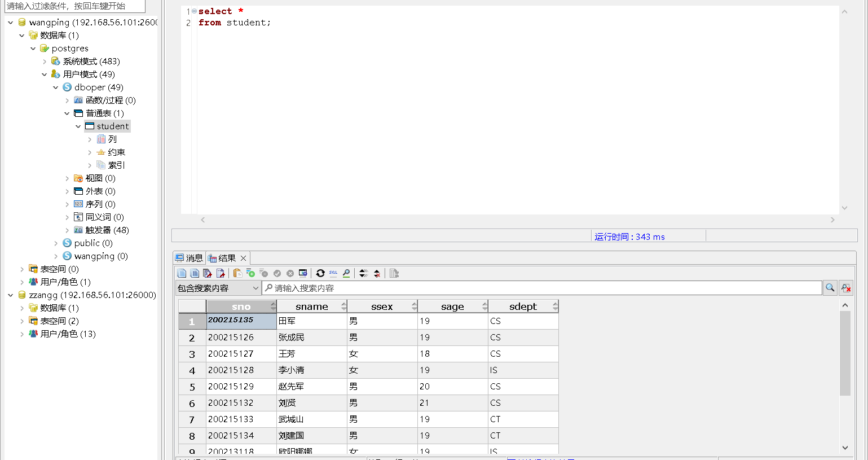Click the sort arrows icon in result toolbar

pos(364,273)
